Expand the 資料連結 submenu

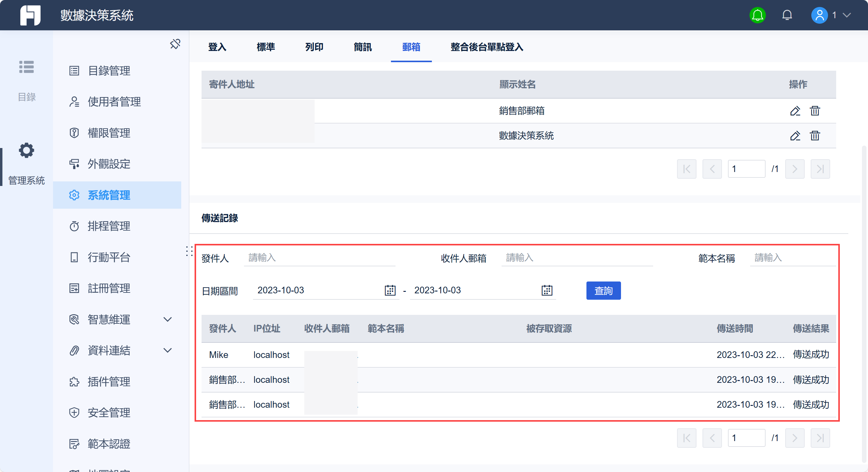[x=168, y=350]
